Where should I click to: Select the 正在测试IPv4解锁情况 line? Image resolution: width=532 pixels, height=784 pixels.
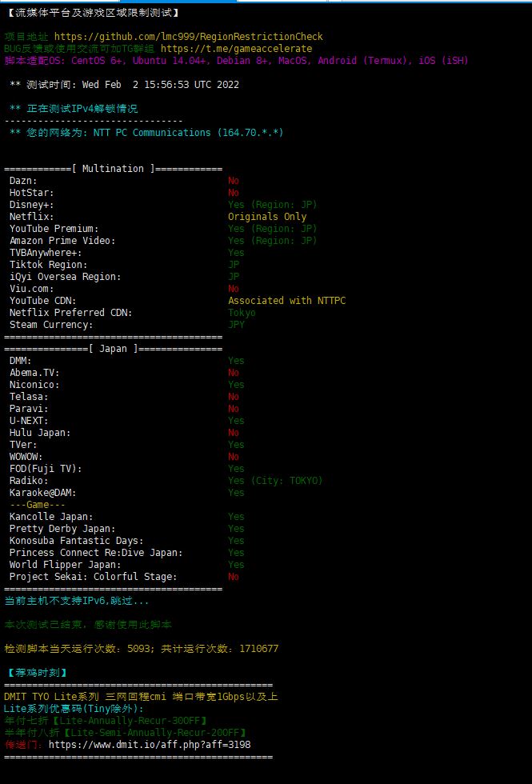click(74, 109)
